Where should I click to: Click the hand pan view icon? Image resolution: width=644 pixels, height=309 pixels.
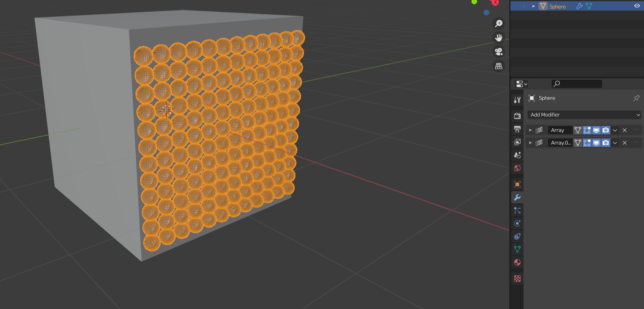tap(499, 38)
